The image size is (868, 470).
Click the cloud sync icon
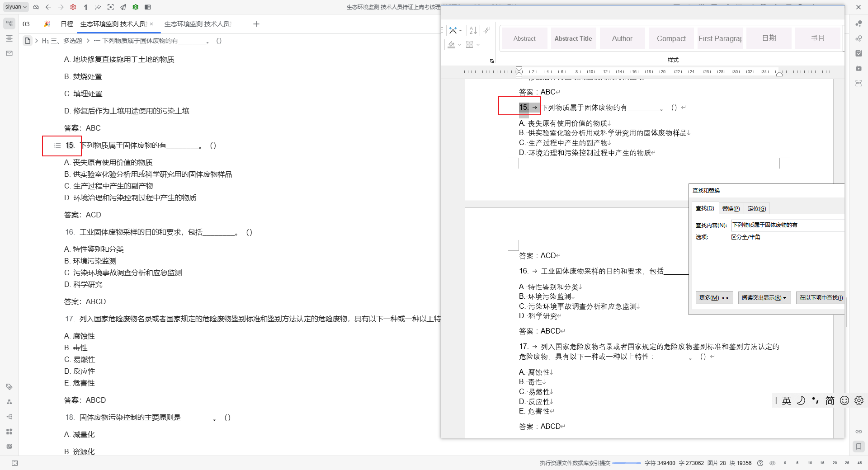[36, 7]
